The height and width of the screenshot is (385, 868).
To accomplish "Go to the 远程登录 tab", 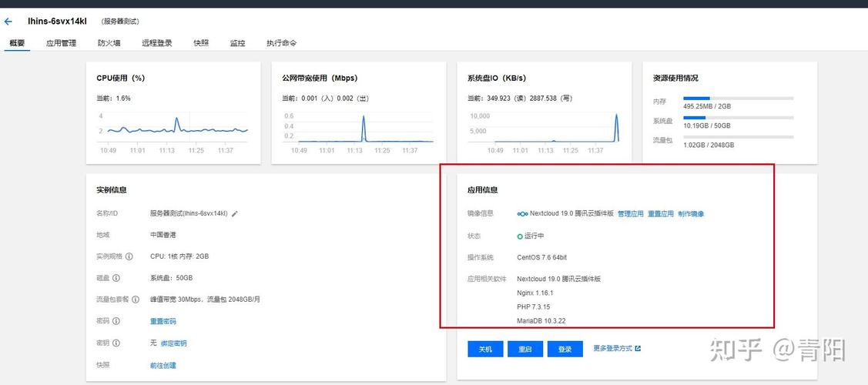I will 156,42.
